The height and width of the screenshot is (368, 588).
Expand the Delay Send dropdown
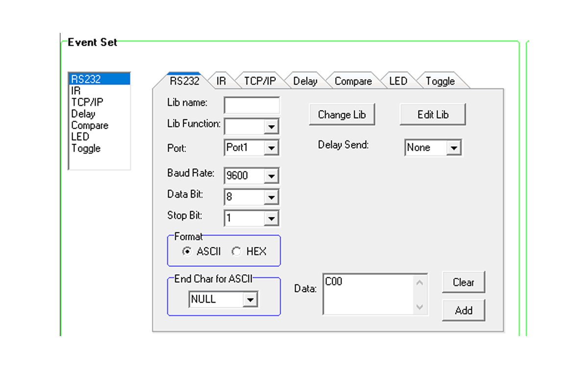454,148
